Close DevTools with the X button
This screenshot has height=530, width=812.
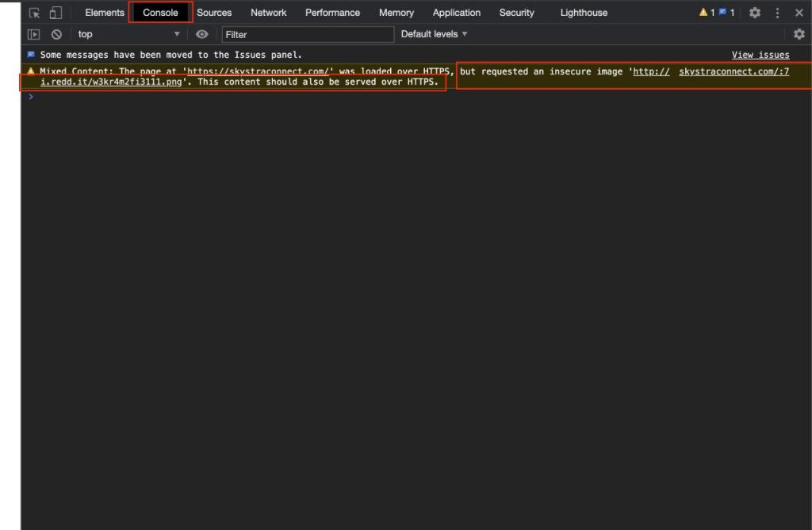799,13
